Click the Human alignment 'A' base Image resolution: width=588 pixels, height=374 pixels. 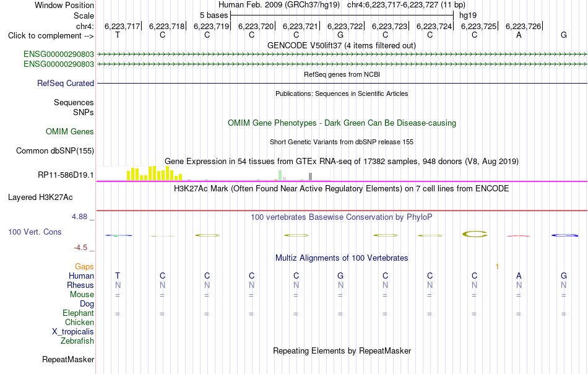click(519, 276)
